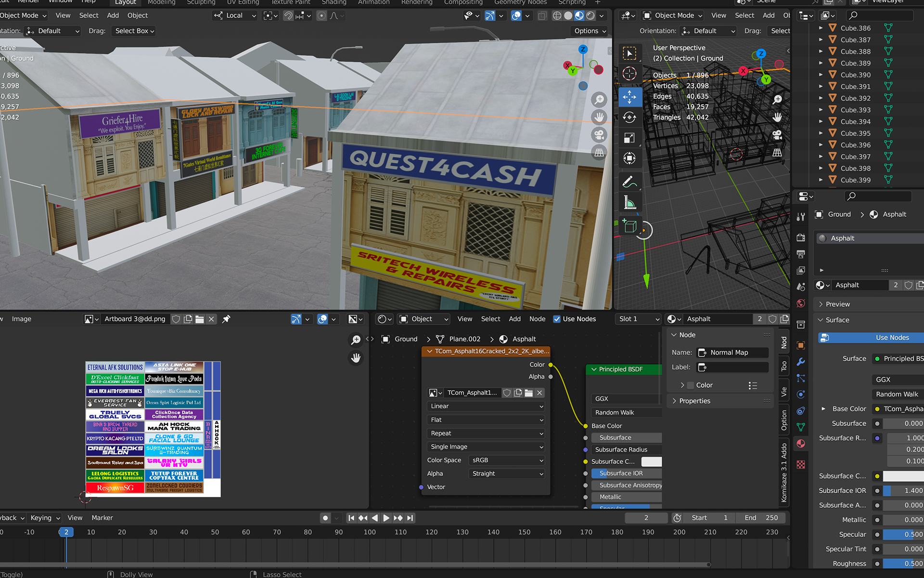
Task: Click the End frame field
Action: 761,518
